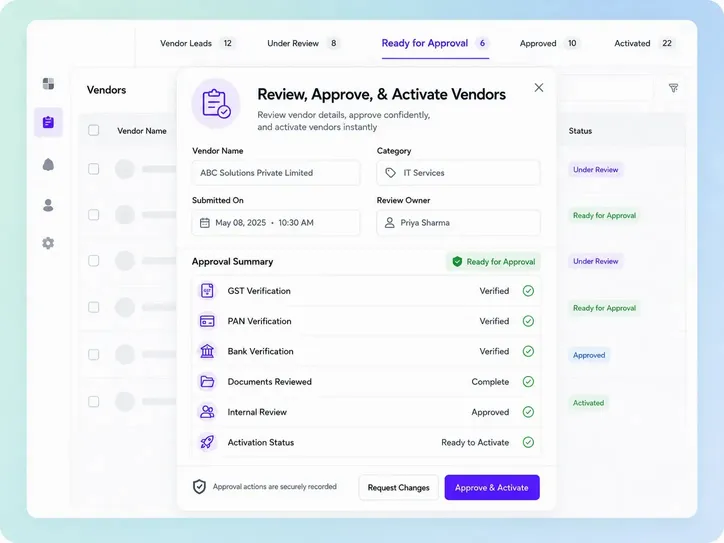Click the Vendor Name column header
Screen dimensions: 724x543
(142, 131)
